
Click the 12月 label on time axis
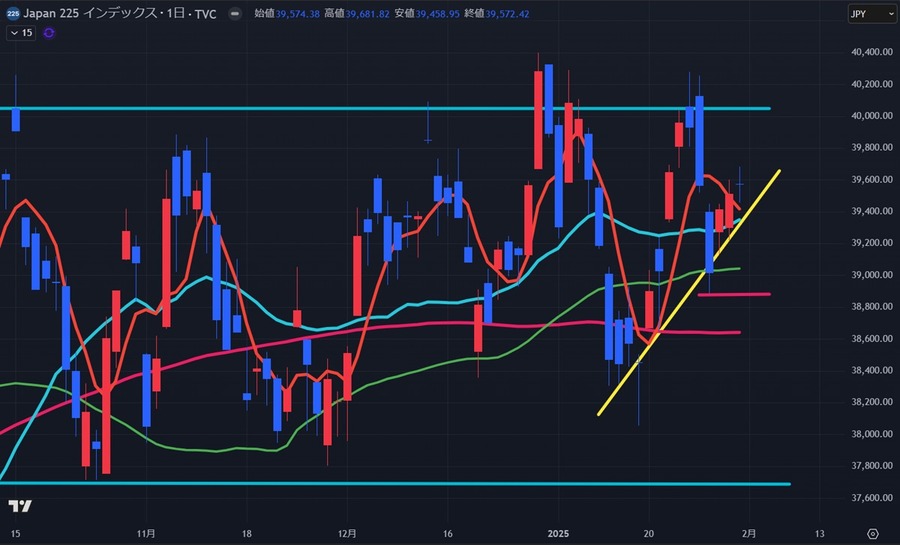(348, 533)
